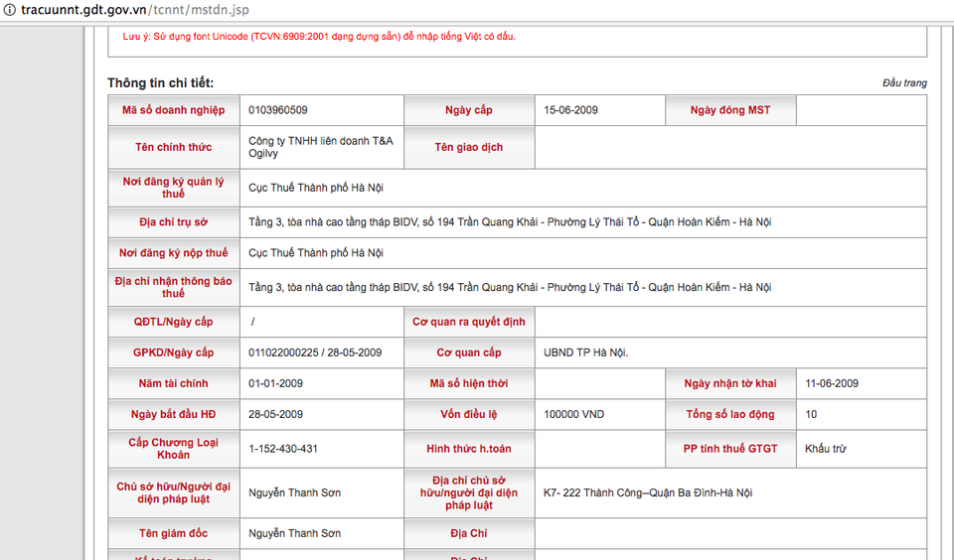
Task: Click the 'Tên giám đốc' label cell
Action: pos(173,533)
